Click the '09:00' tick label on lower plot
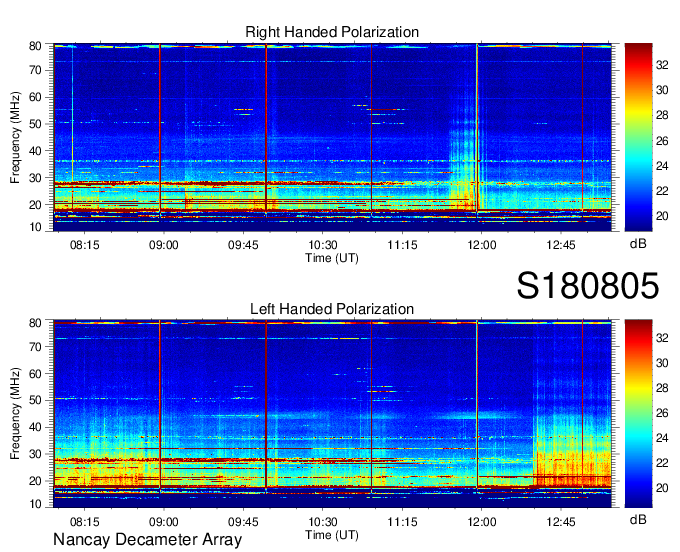Viewport: 680px width, 552px height. pyautogui.click(x=163, y=522)
